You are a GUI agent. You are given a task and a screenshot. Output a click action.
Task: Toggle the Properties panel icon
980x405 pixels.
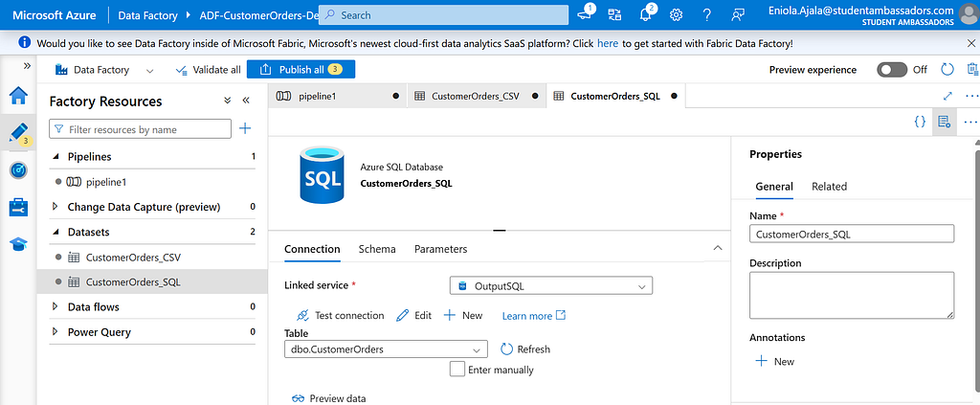coord(945,122)
